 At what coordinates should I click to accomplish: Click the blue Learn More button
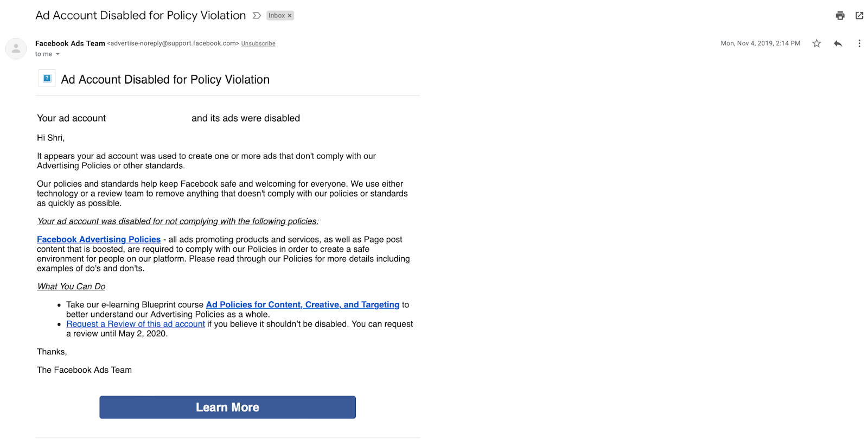coord(227,407)
